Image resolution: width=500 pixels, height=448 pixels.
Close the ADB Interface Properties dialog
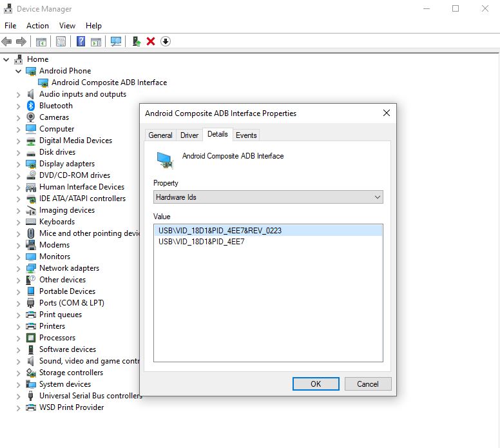pyautogui.click(x=387, y=113)
